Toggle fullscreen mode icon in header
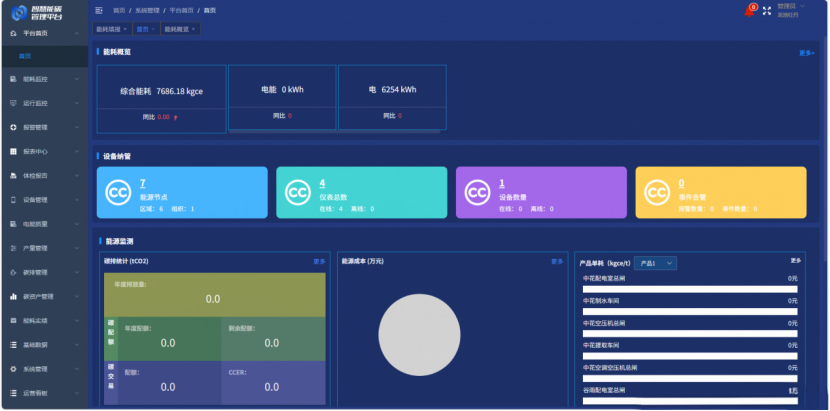830x411 pixels. click(767, 11)
